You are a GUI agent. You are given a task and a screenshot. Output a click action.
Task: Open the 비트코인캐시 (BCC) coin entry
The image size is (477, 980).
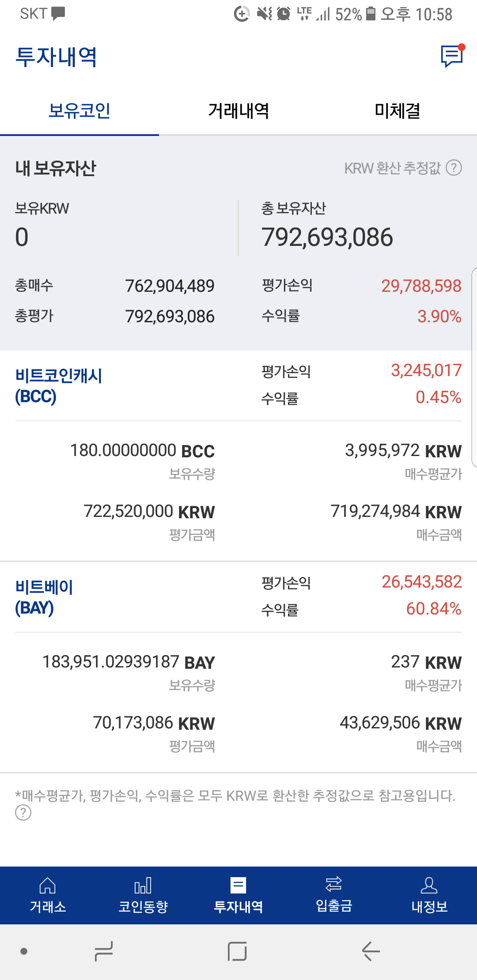pyautogui.click(x=58, y=386)
